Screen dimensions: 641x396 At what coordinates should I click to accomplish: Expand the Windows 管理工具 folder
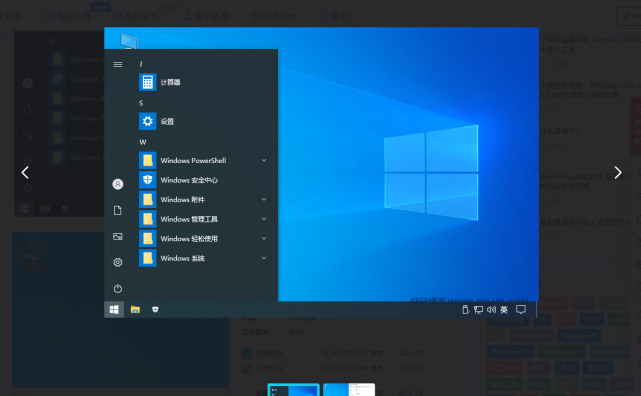pos(203,219)
